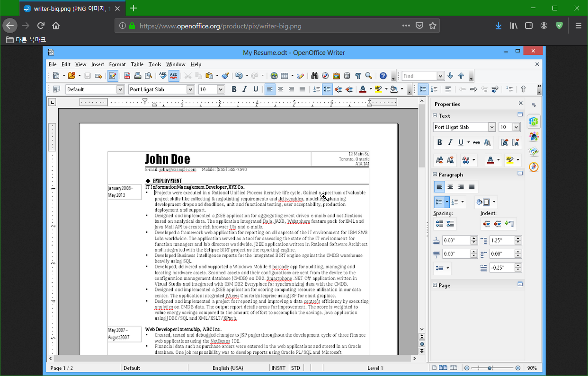
Task: Switch to hanging indent in the sidebar
Action: point(509,224)
